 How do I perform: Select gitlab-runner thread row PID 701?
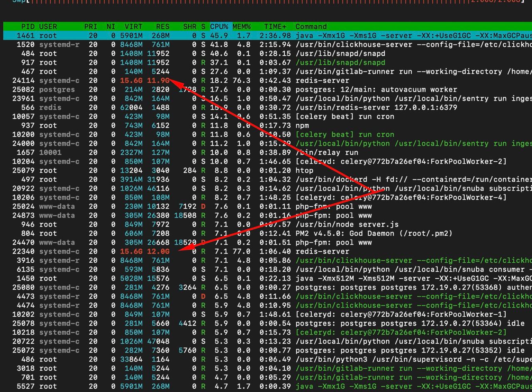268,377
